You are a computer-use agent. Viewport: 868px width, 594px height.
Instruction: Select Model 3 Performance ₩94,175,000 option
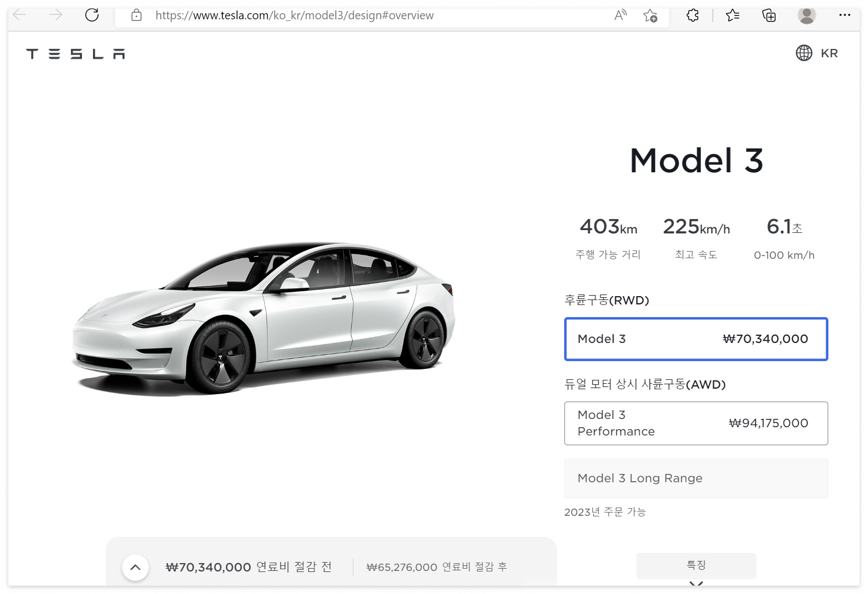pos(696,423)
